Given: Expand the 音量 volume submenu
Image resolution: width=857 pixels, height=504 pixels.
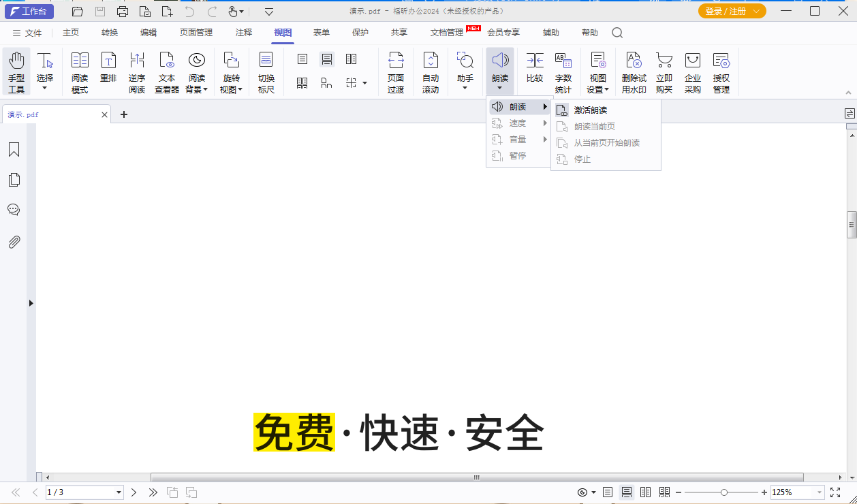Looking at the screenshot, I should 518,139.
